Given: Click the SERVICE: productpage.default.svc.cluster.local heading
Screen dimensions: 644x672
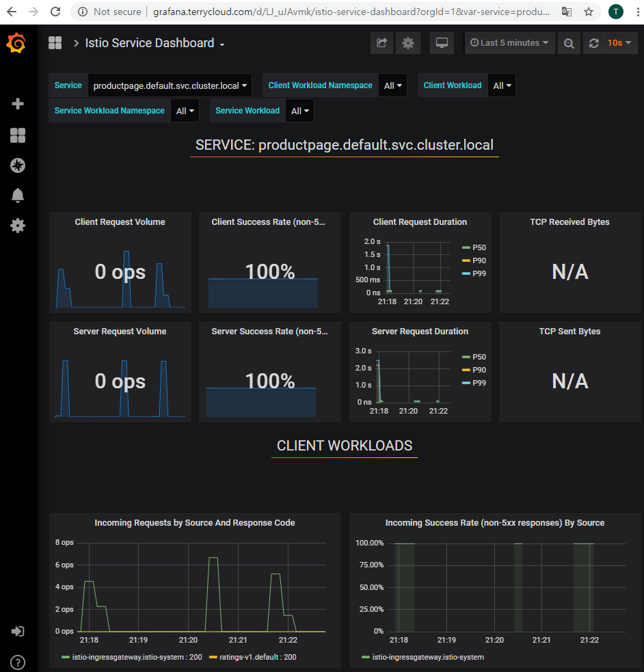Looking at the screenshot, I should pos(345,145).
